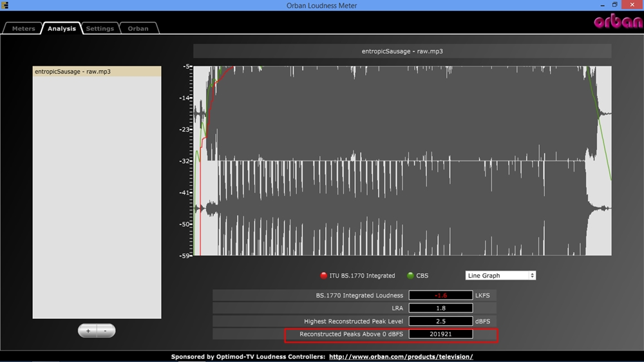644x362 pixels.
Task: Open the orban.com television products link
Action: (401, 357)
